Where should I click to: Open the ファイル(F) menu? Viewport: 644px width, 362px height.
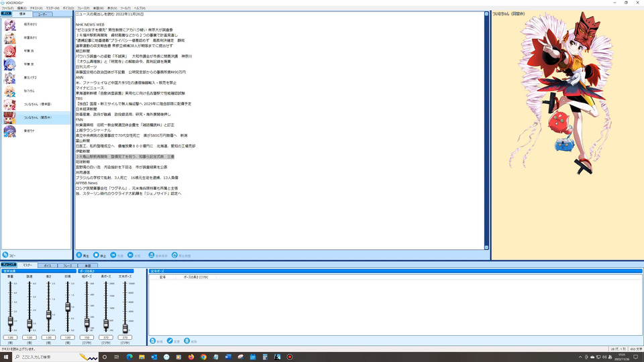(7, 8)
